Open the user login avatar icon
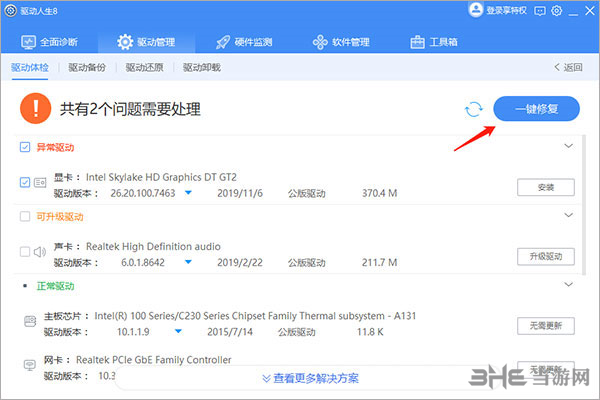Image resolution: width=600 pixels, height=400 pixels. (x=476, y=10)
